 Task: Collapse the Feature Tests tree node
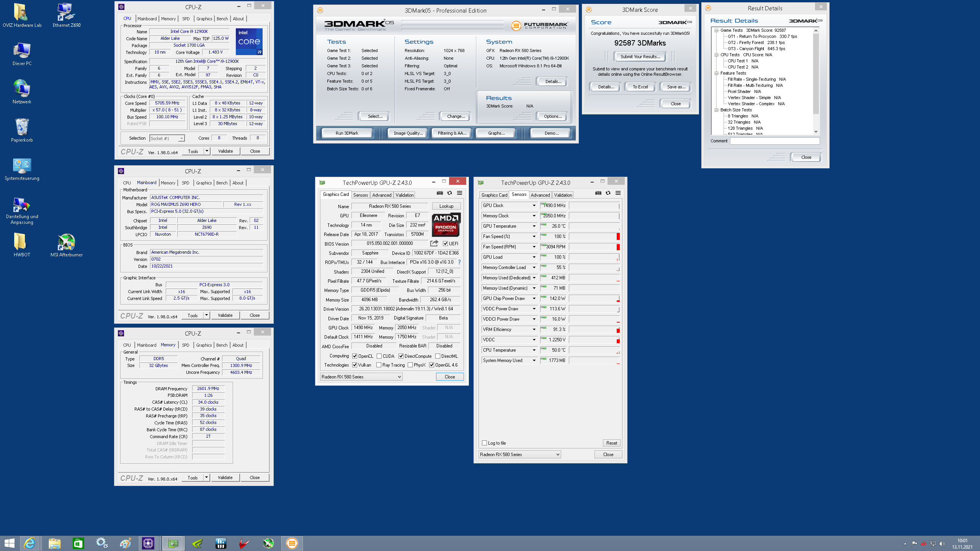pos(716,73)
